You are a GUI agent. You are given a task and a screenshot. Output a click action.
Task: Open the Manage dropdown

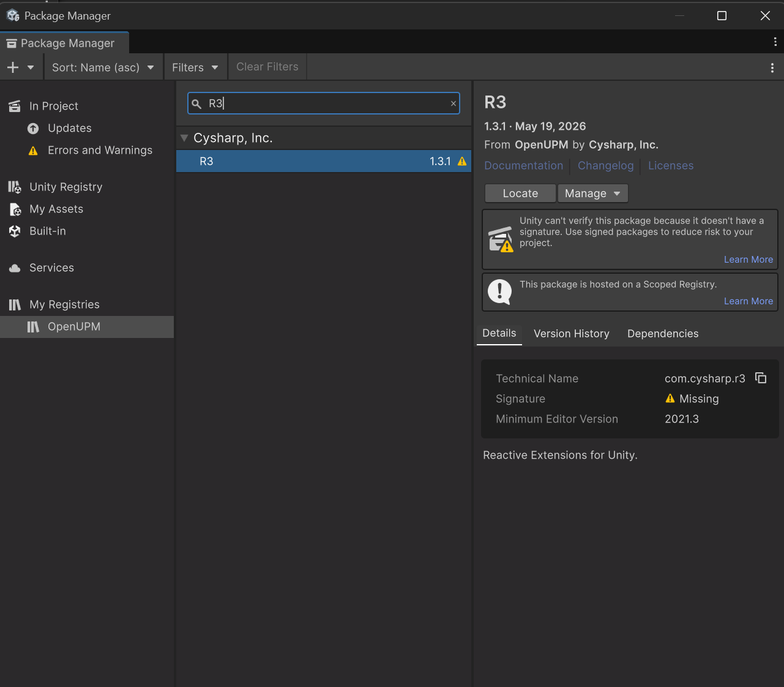(592, 193)
